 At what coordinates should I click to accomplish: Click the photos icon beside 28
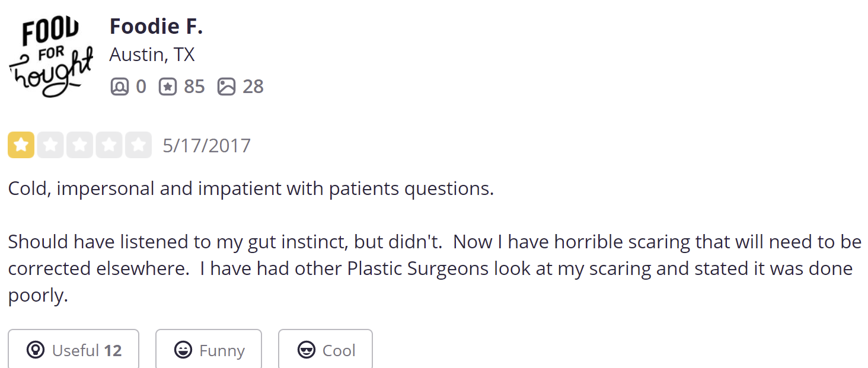point(226,87)
